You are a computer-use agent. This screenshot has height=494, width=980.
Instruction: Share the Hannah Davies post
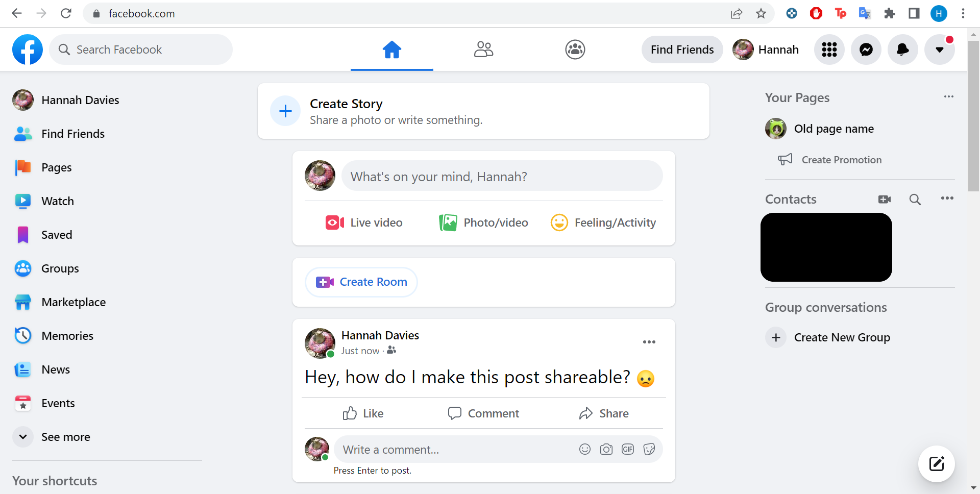coord(604,413)
